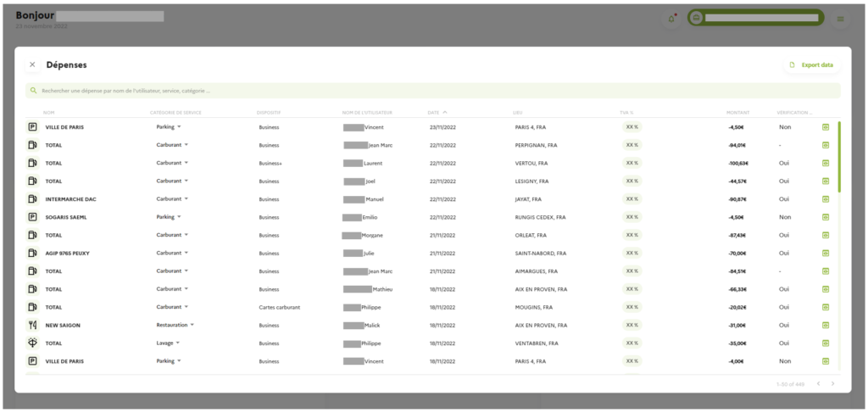Viewport: 868px width, 413px height.
Task: Click the 1-50 of 449 pagination text
Action: 791,383
